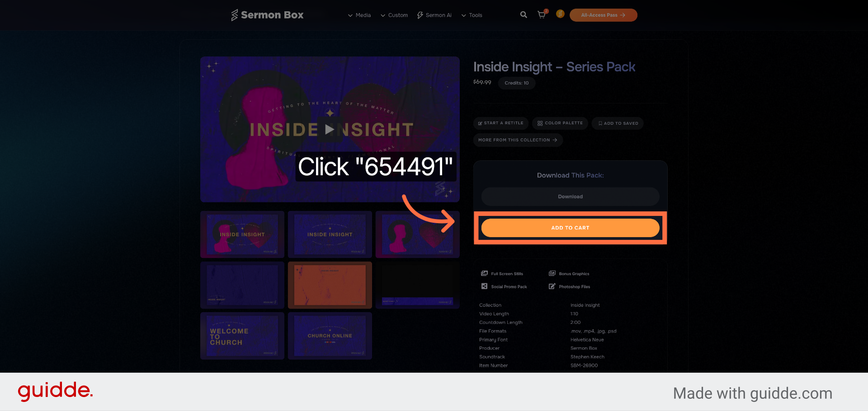Open More From This Collection link

tap(518, 140)
